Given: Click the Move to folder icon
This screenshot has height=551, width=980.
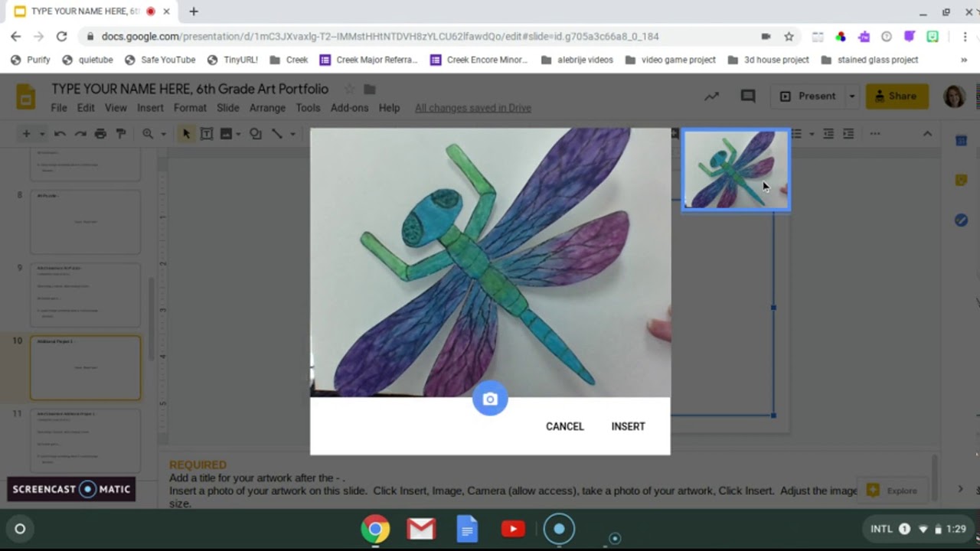Looking at the screenshot, I should [369, 90].
